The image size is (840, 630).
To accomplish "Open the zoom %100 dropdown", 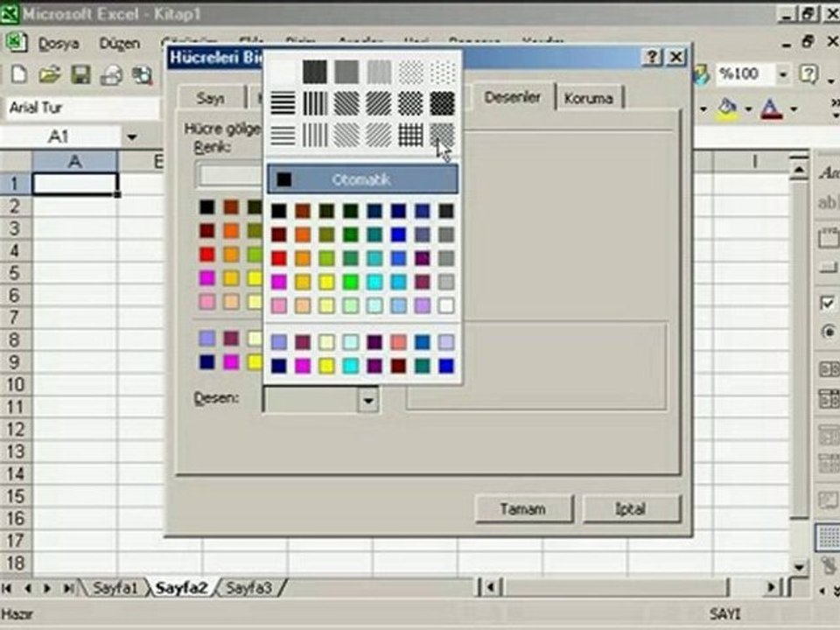I will click(782, 73).
